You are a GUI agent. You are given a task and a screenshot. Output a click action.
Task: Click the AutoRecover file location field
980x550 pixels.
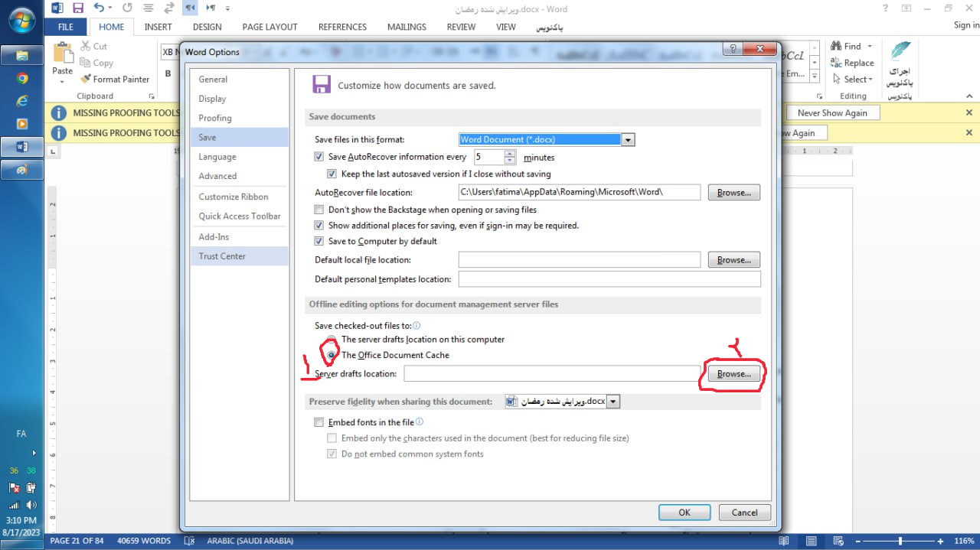point(580,193)
